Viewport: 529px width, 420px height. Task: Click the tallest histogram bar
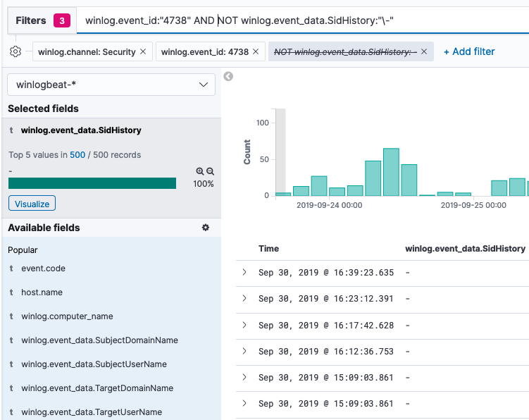tap(391, 172)
